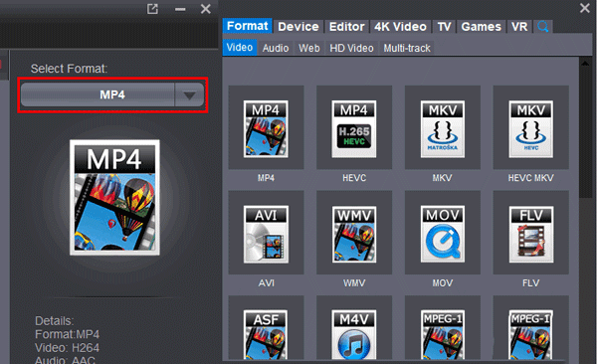Screen dimensions: 597x364
Task: Switch to the Format tab
Action: 248,26
